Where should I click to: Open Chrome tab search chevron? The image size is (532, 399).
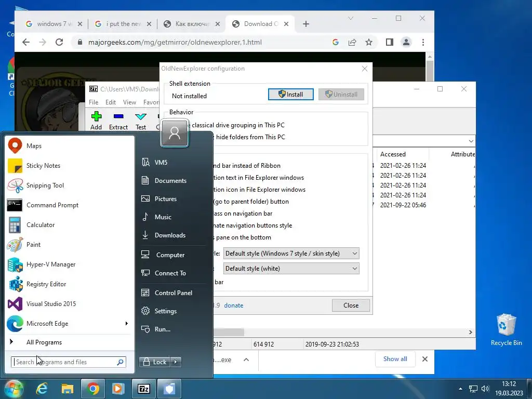[351, 18]
